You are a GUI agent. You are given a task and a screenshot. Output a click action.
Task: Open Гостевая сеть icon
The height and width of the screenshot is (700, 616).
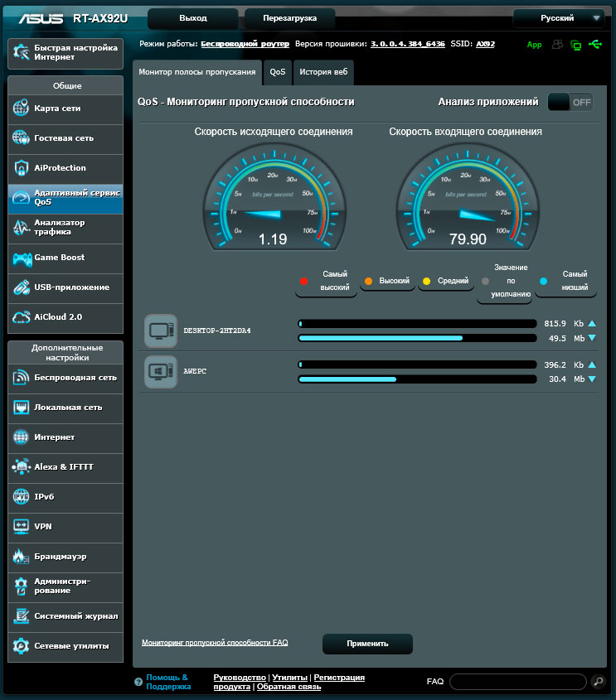[21, 138]
